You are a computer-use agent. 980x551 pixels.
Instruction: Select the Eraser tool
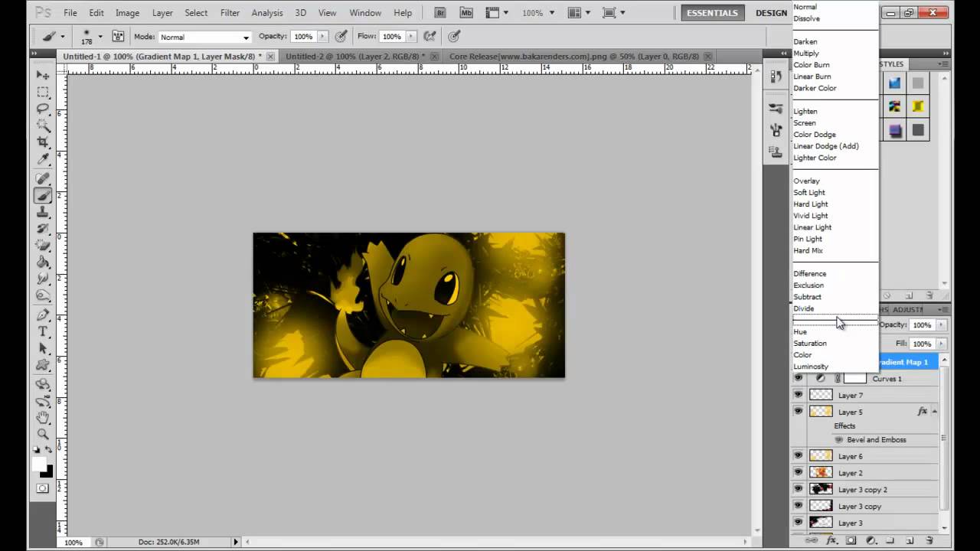pyautogui.click(x=43, y=246)
